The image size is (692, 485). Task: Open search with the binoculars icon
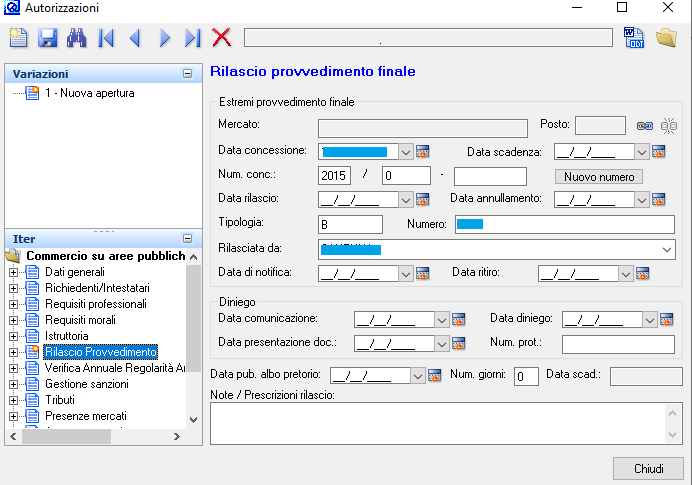point(76,38)
